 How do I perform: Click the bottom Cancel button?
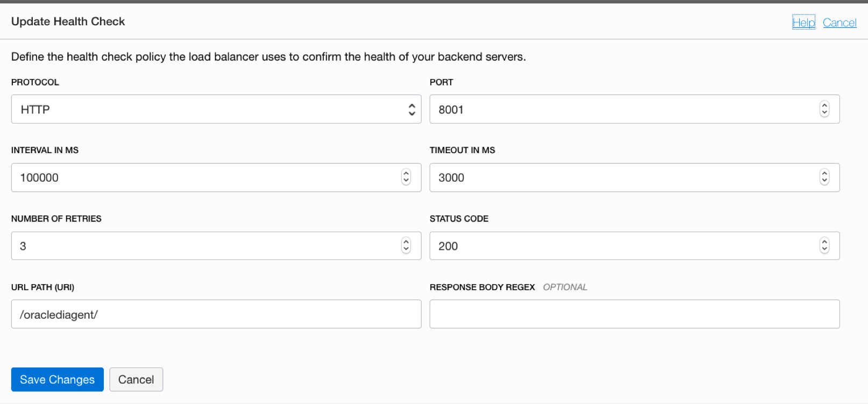136,379
